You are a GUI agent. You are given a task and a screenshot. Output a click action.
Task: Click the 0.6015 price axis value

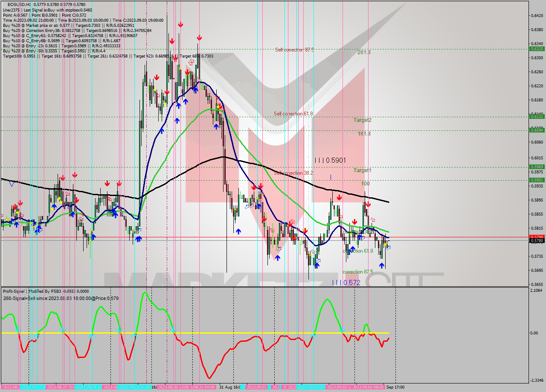(x=536, y=158)
